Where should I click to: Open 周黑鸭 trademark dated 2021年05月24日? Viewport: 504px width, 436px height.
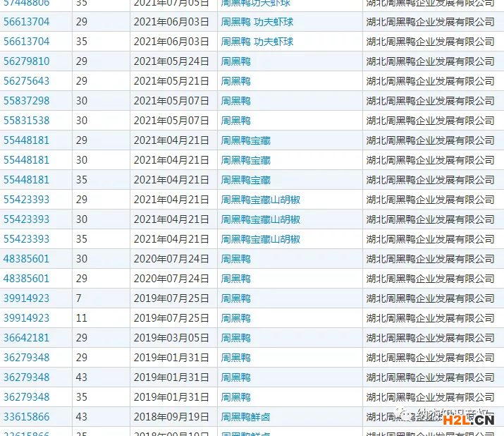pos(235,61)
